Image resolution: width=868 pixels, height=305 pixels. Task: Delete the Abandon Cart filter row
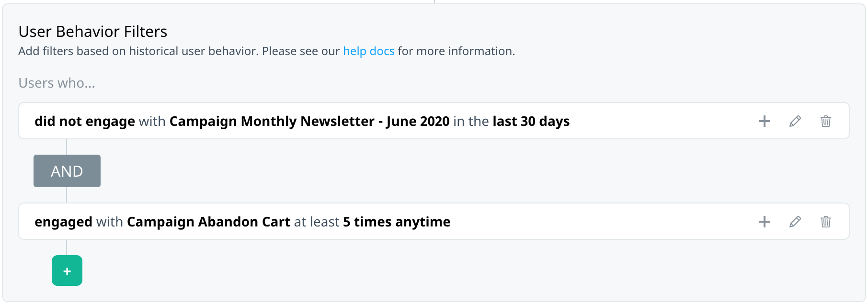point(826,222)
